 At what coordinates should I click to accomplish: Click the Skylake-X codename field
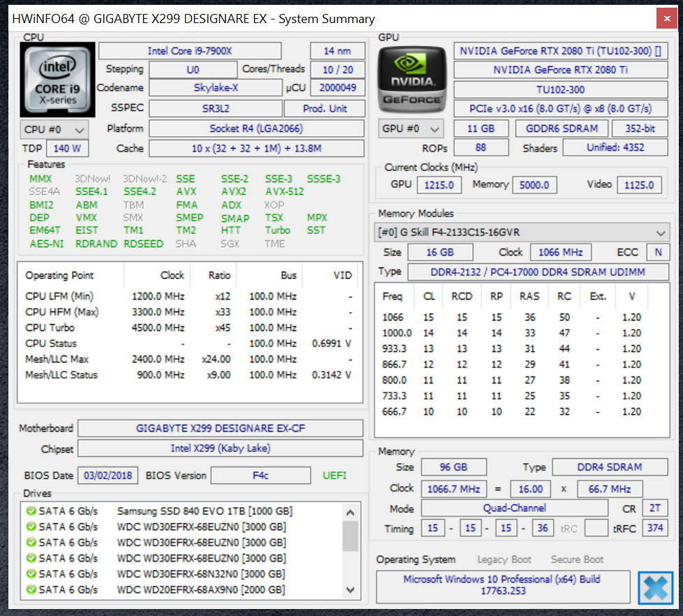tap(216, 88)
